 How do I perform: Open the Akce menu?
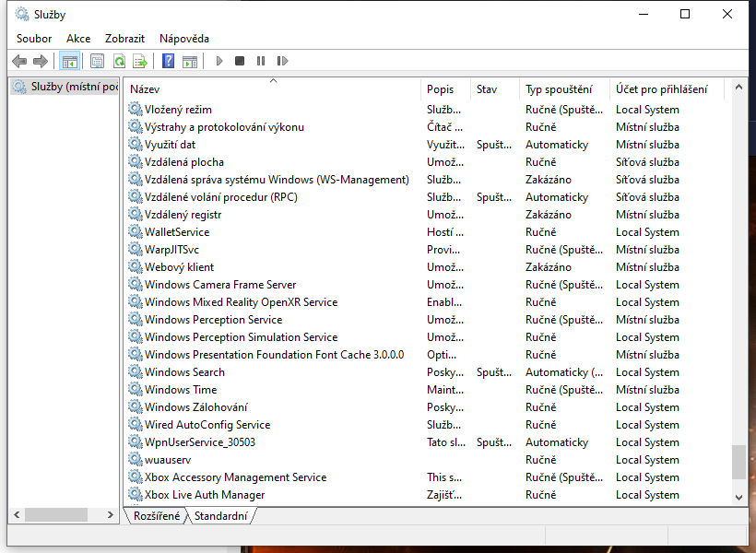(78, 39)
